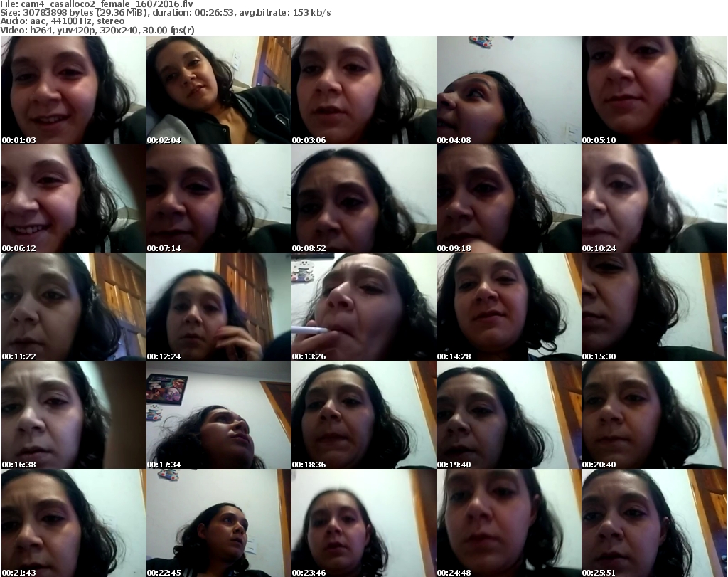Choose the thumbnail at 00:05:10
Viewport: 728px width, 577px height.
tap(654, 90)
